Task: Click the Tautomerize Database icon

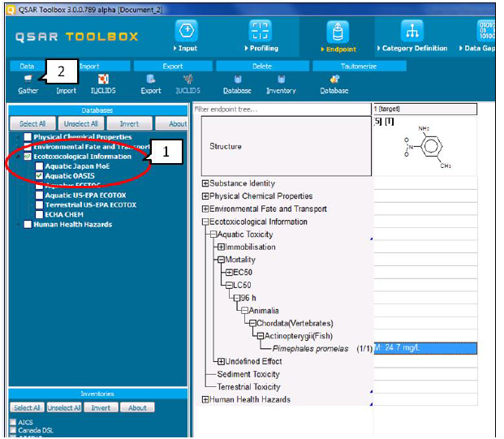Action: tap(334, 79)
